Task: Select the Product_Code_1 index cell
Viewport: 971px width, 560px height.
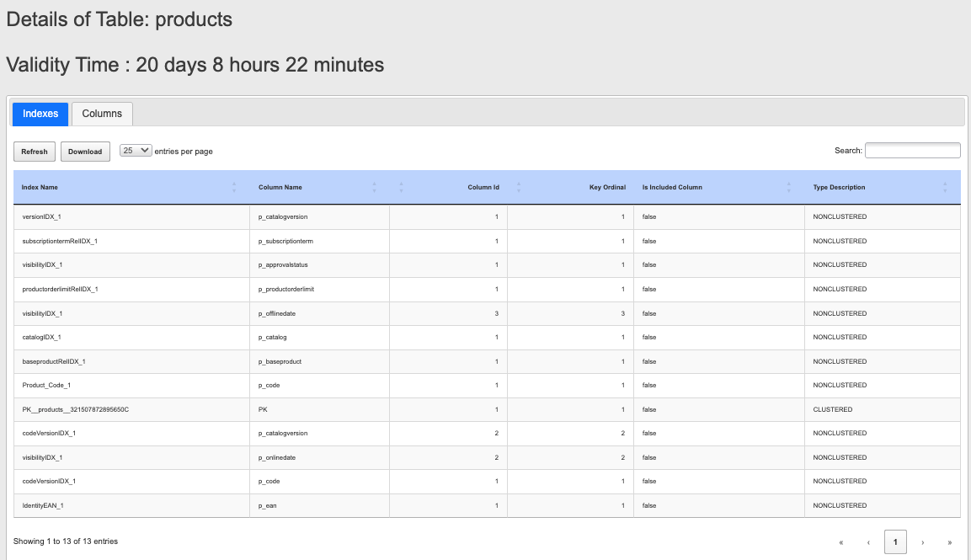Action: (132, 386)
